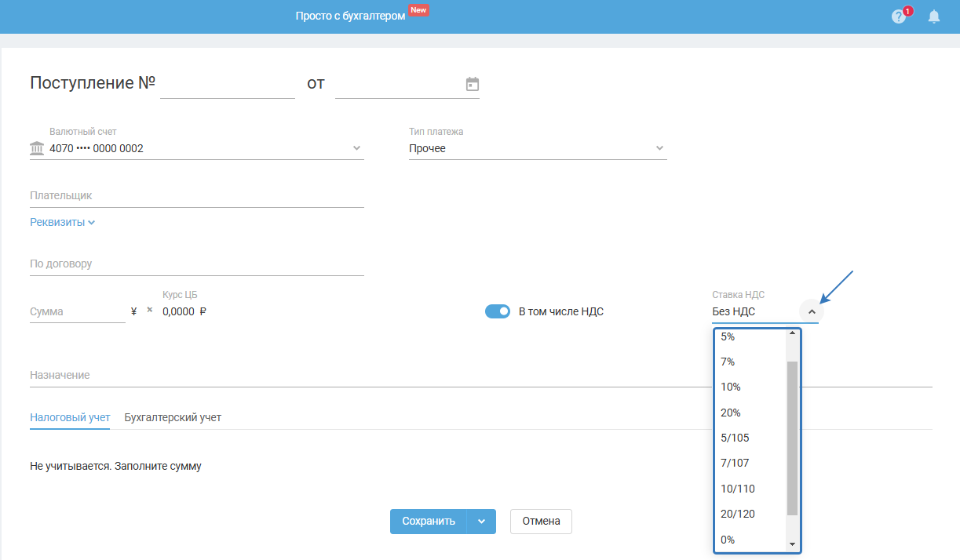The width and height of the screenshot is (960, 560).
Task: Focus the Плательщик input field
Action: (196, 195)
